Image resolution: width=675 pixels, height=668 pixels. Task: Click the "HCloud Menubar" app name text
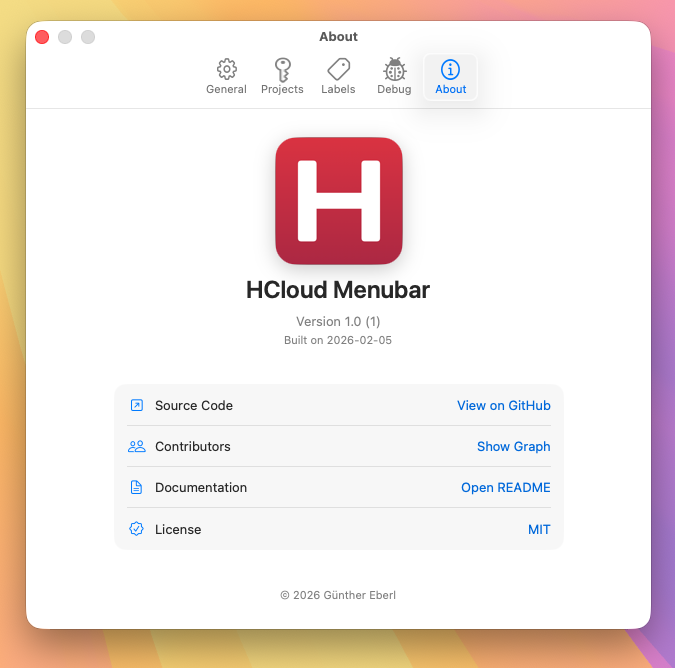[x=338, y=290]
